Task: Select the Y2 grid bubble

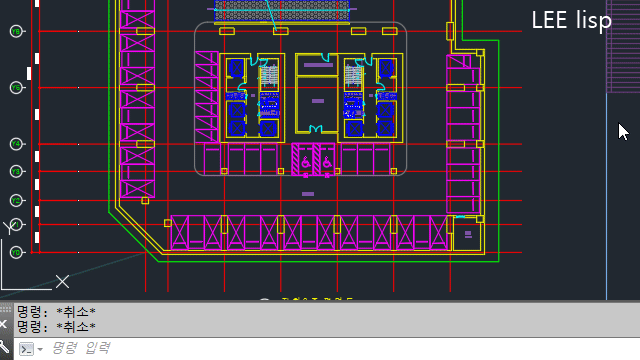Action: coord(16,200)
